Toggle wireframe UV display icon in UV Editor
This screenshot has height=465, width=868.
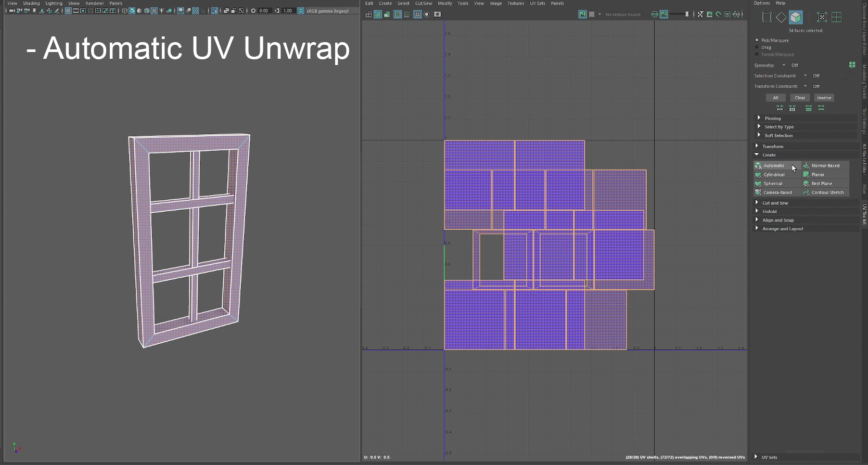[x=368, y=14]
